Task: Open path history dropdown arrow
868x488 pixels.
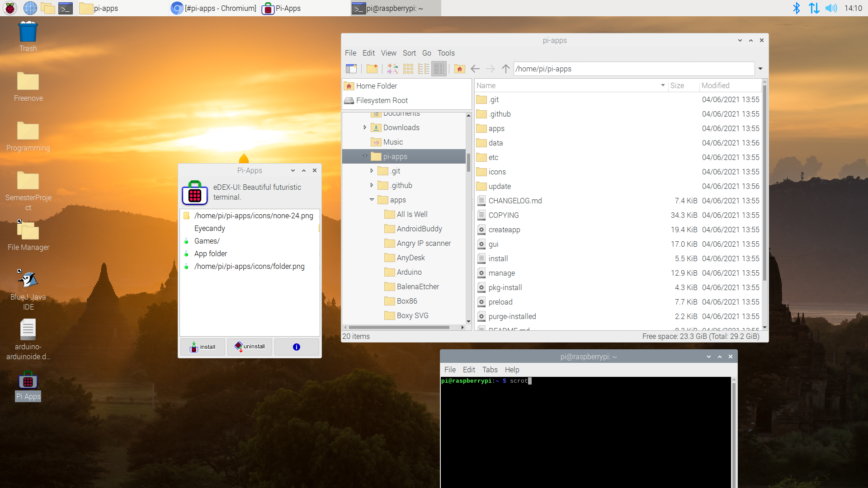Action: coord(760,69)
